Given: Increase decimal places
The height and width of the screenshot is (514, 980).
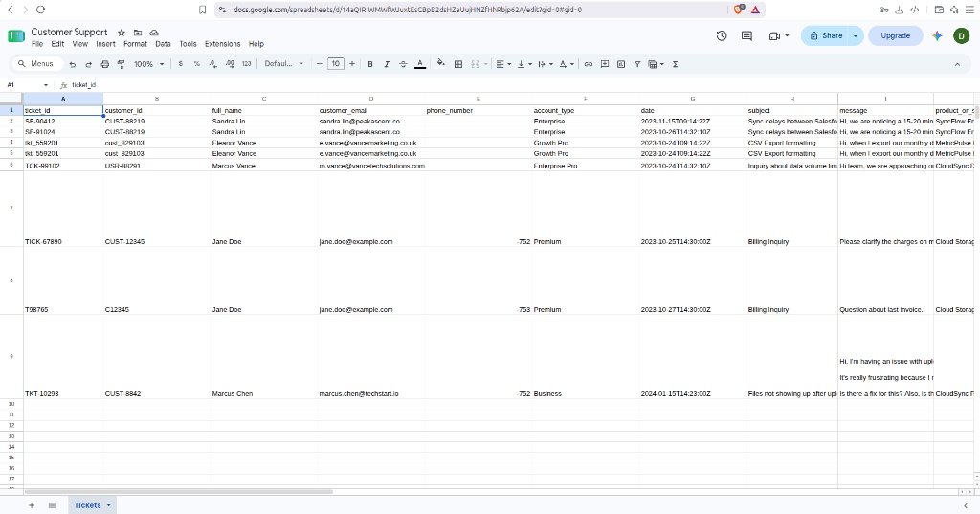Looking at the screenshot, I should [x=230, y=64].
